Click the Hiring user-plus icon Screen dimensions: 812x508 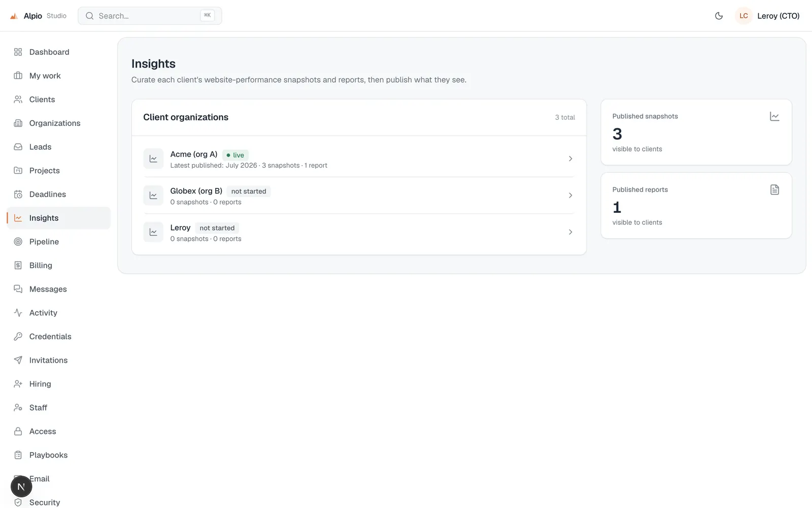18,384
